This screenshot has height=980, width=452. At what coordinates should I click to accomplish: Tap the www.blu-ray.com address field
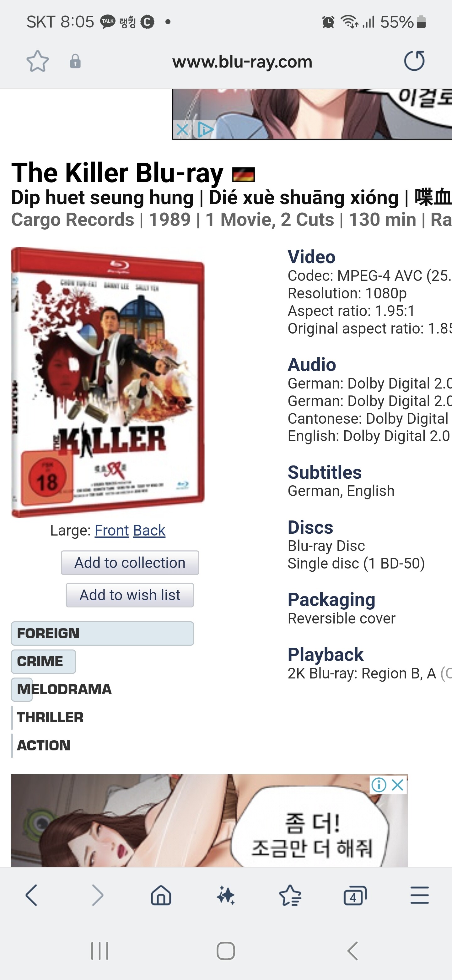coord(242,62)
